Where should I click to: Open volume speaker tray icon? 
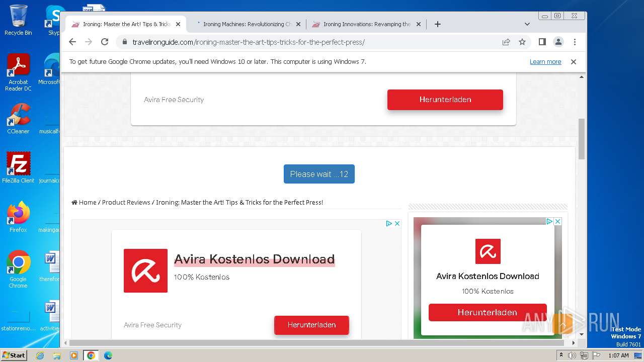pos(572,355)
